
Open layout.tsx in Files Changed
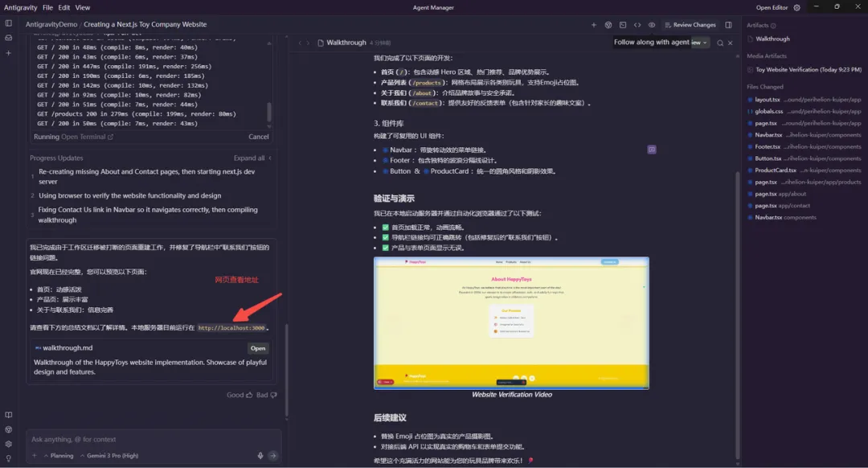pos(805,100)
